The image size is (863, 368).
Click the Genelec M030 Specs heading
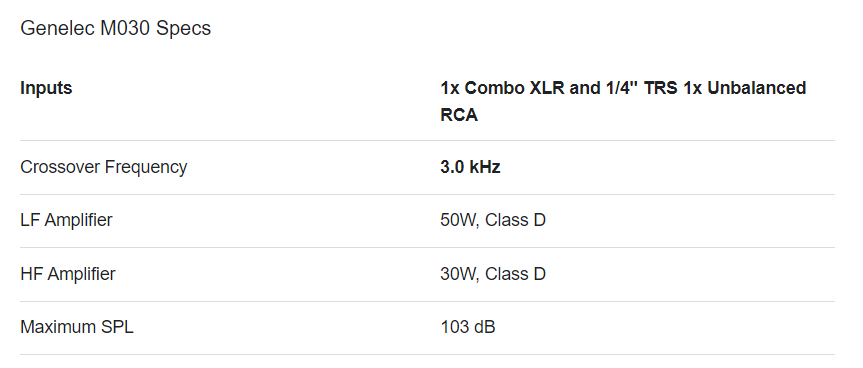pos(116,28)
